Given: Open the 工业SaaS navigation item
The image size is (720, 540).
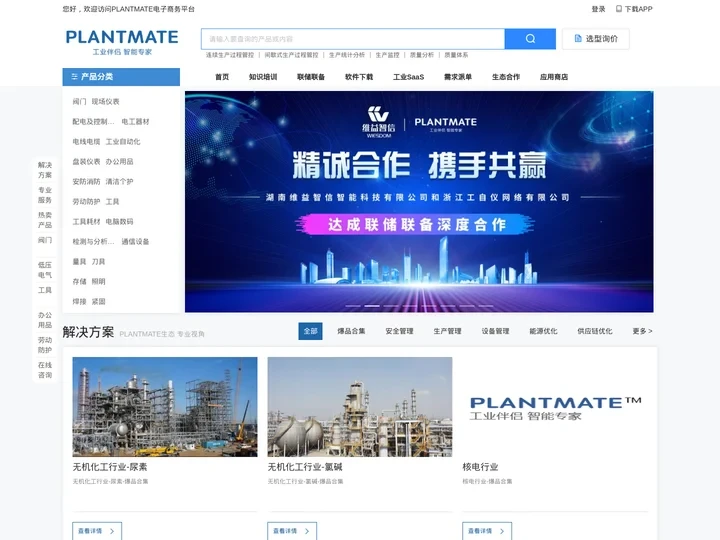Looking at the screenshot, I should click(408, 77).
